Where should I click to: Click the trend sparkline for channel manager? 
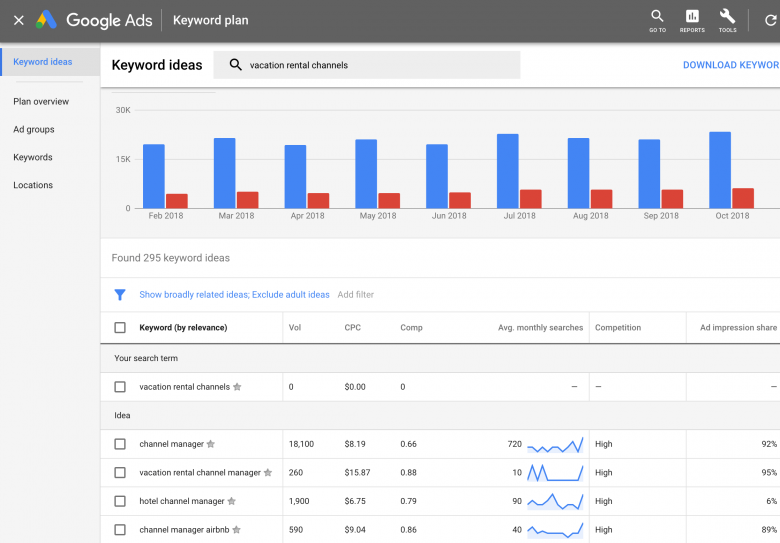point(555,445)
